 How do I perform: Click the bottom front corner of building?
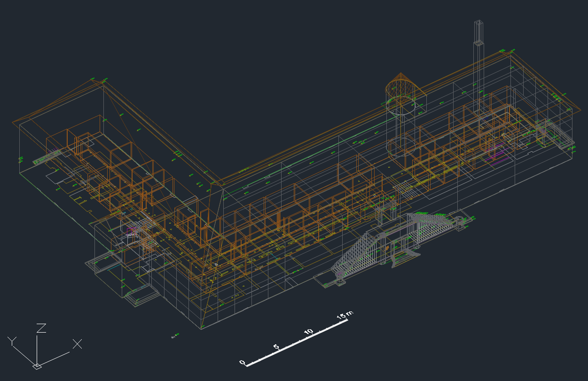pos(202,328)
